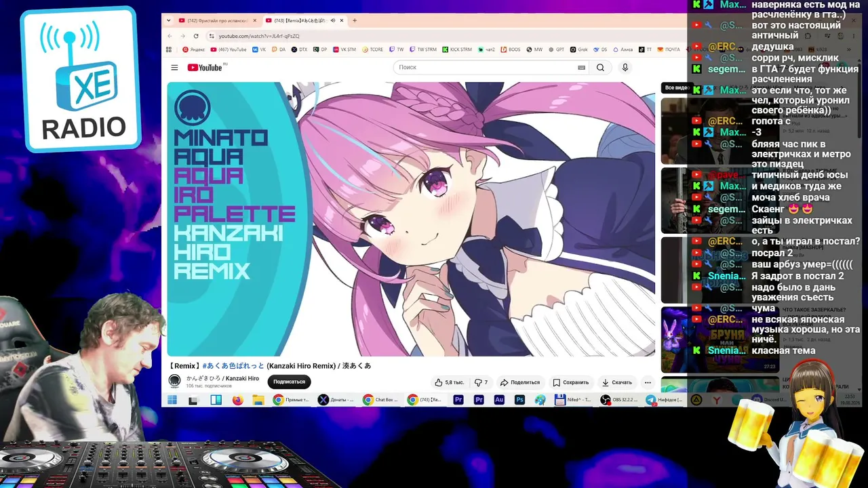Open the Kanzaki Hiro channel avatar

click(174, 381)
